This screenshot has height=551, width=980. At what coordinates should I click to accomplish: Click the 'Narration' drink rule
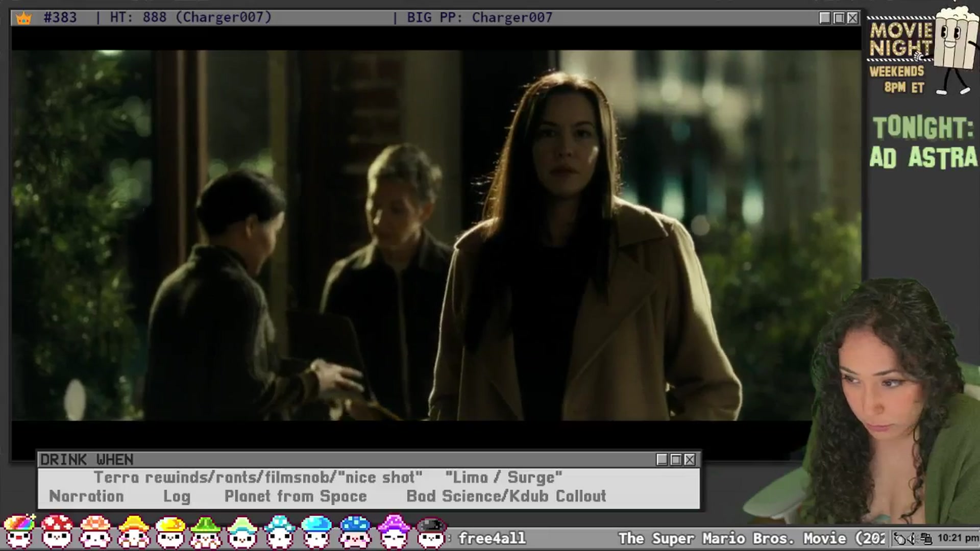(x=86, y=496)
